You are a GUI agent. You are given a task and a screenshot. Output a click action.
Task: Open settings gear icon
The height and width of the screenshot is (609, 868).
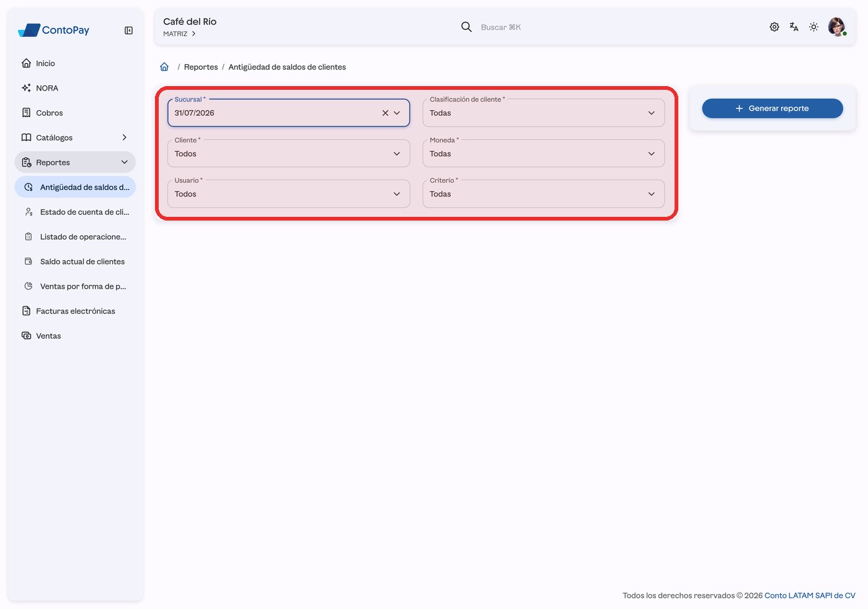tap(774, 27)
